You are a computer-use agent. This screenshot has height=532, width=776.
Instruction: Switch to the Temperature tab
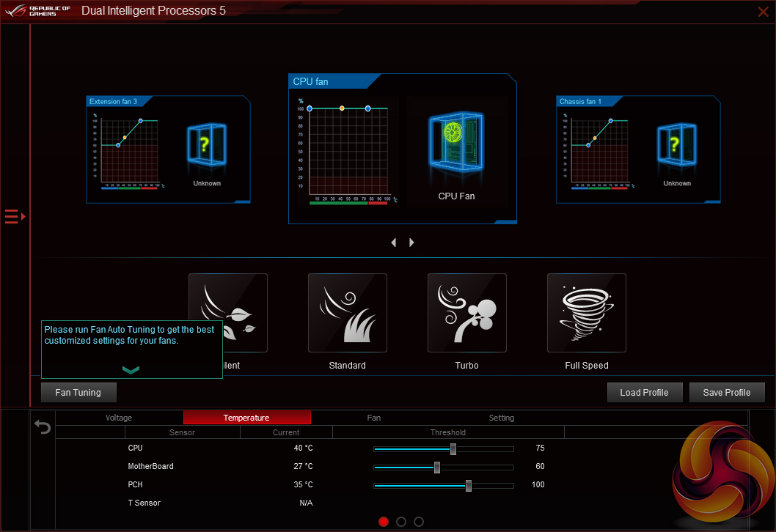tap(246, 418)
